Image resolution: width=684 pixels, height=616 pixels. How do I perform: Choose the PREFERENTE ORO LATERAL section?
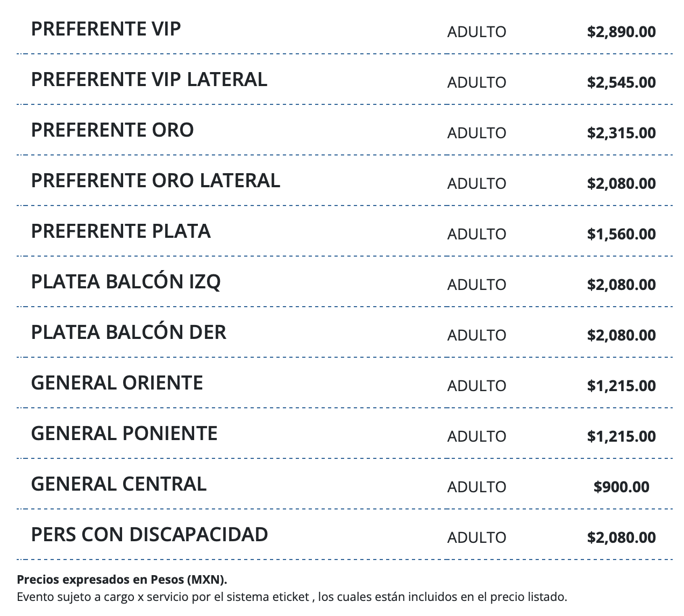click(x=155, y=181)
